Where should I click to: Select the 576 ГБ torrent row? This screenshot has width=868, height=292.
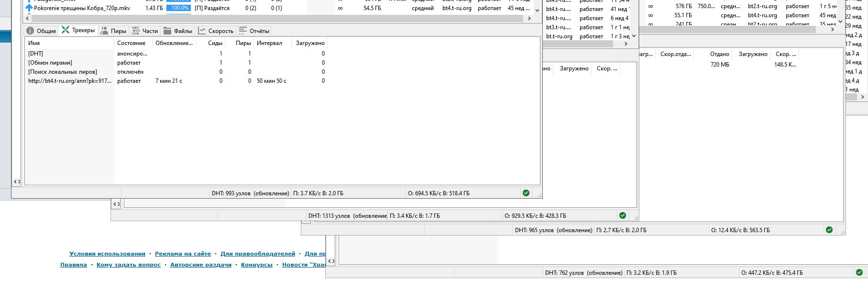pyautogui.click(x=741, y=6)
